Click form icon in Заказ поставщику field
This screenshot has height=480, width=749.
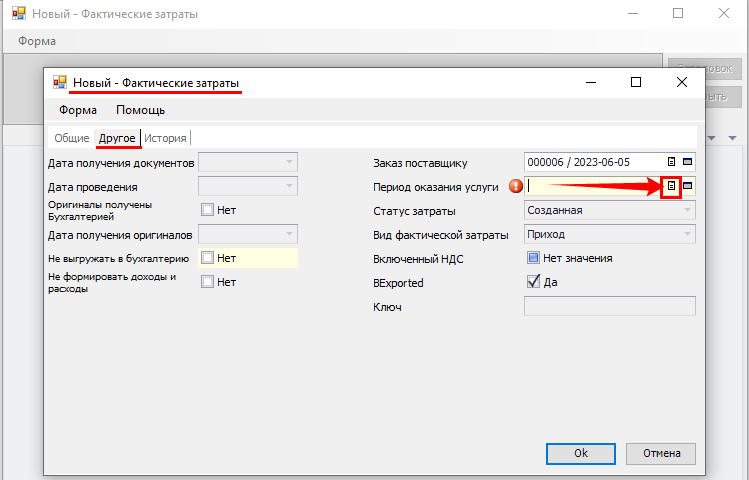688,162
